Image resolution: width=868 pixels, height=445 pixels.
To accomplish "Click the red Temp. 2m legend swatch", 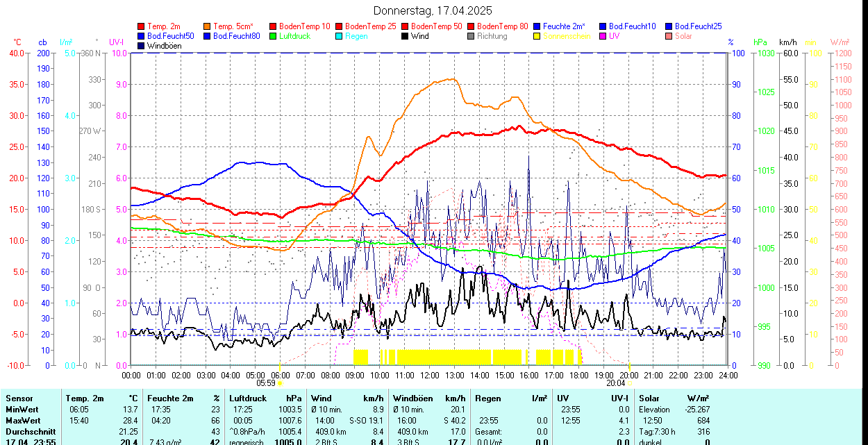I will pos(142,26).
